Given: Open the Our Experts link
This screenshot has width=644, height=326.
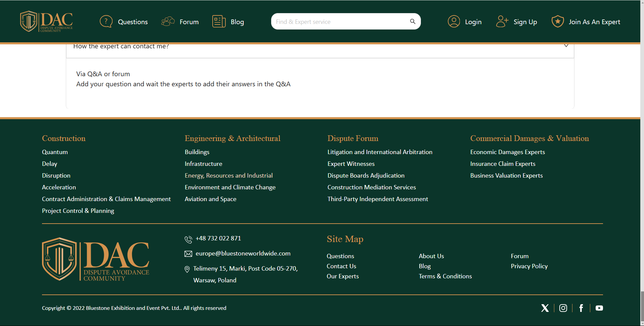Looking at the screenshot, I should coord(343,276).
